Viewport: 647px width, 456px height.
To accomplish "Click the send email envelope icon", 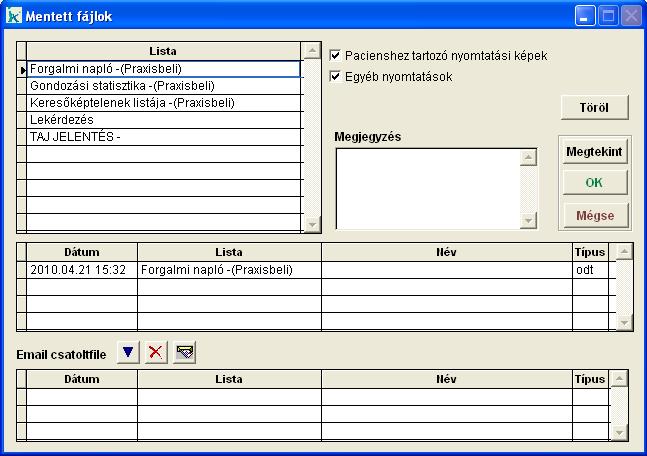I will (184, 352).
